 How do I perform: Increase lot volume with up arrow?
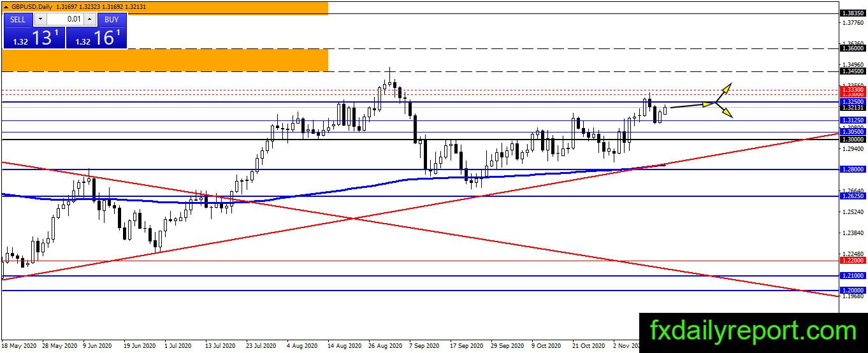coord(89,19)
